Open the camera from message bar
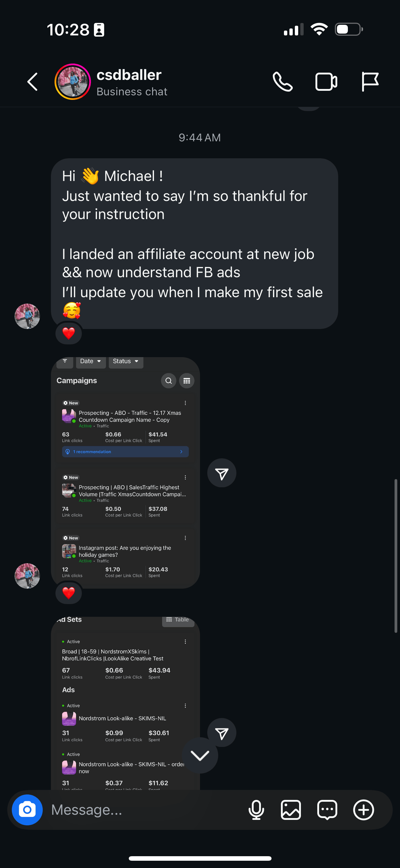This screenshot has height=868, width=400. pyautogui.click(x=27, y=810)
